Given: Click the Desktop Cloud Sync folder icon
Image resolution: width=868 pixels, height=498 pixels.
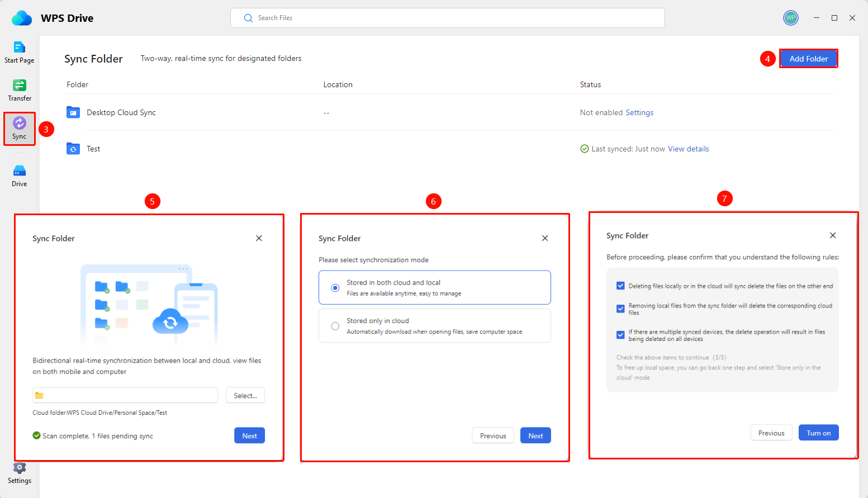Looking at the screenshot, I should [x=73, y=112].
